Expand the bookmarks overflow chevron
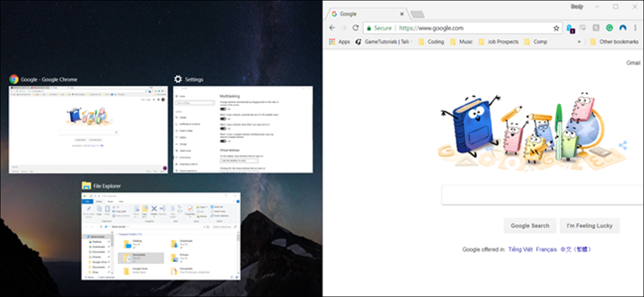Image resolution: width=644 pixels, height=297 pixels. pos(579,41)
